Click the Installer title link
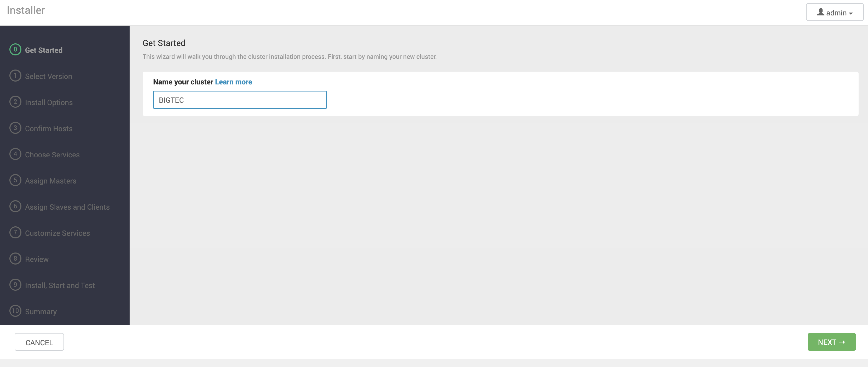 tap(26, 10)
